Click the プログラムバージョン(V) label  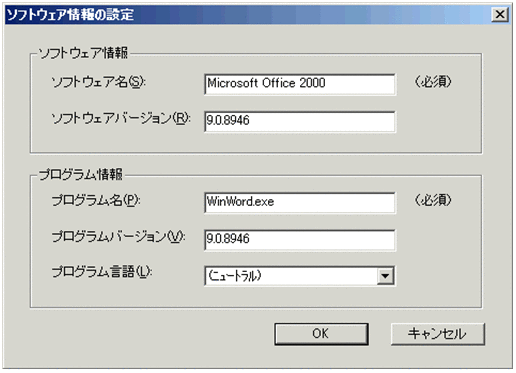[118, 237]
